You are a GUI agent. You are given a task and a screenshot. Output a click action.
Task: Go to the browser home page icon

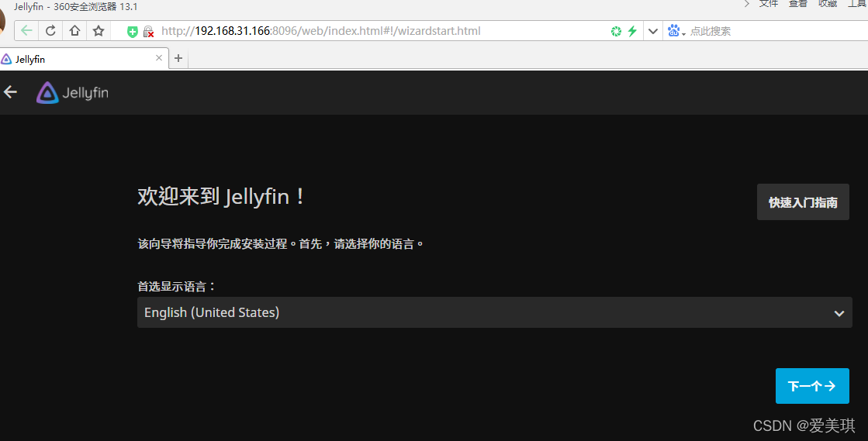tap(74, 31)
